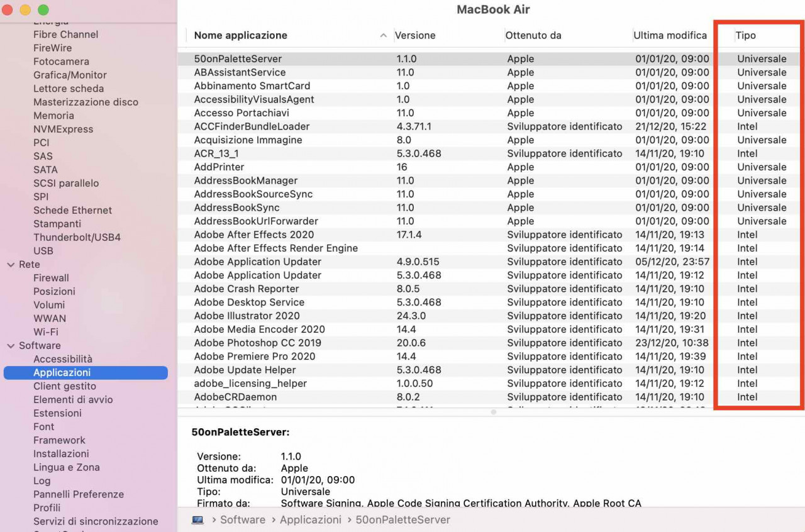Select Applicazioni in the sidebar

[x=86, y=373]
